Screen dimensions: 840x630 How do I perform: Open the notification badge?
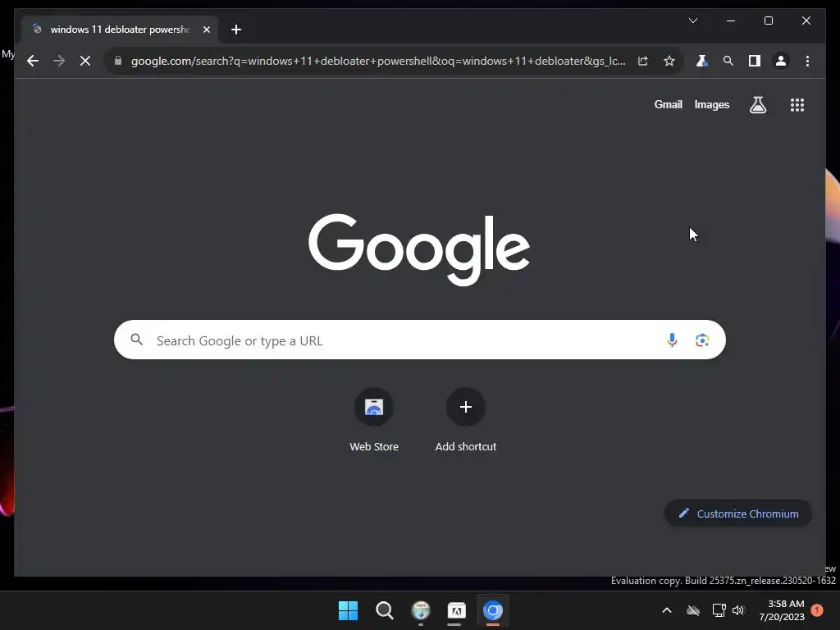pyautogui.click(x=817, y=610)
